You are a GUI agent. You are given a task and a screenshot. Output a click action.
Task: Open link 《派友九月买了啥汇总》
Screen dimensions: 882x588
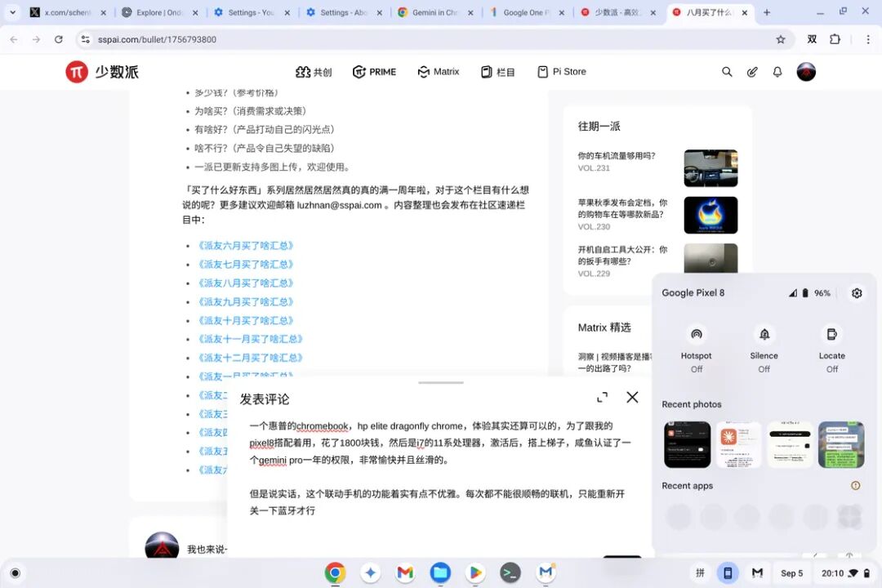tap(245, 302)
